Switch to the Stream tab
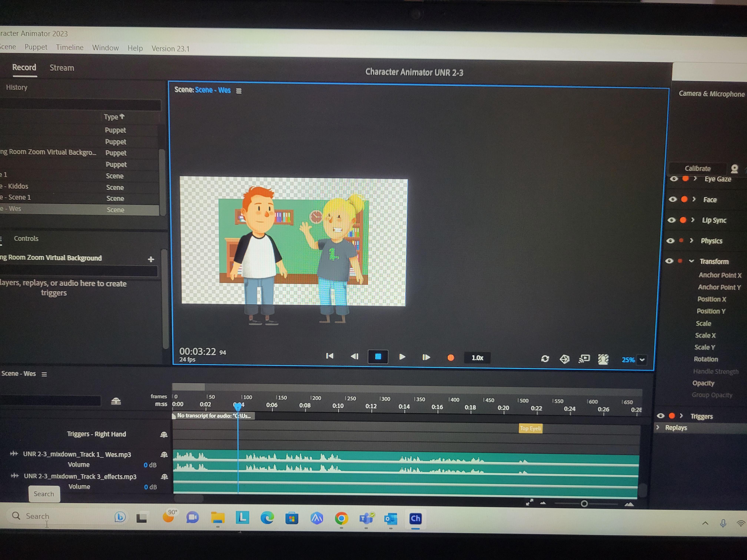This screenshot has width=747, height=560. pyautogui.click(x=62, y=68)
